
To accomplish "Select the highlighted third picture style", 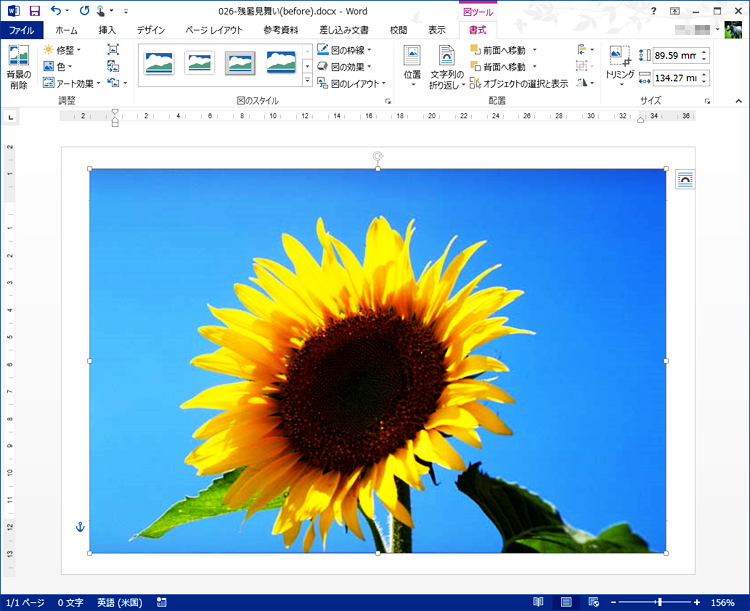I will coord(240,63).
